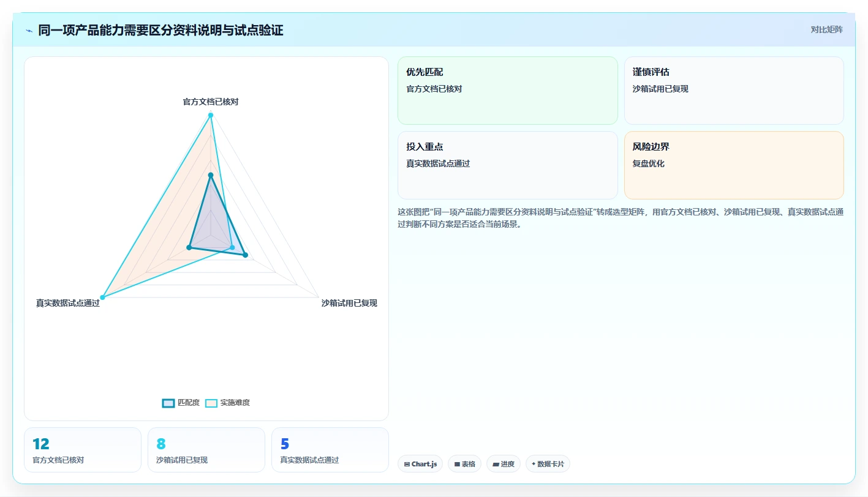Open the 优先匹配 matrix card
868x497 pixels.
coord(508,91)
